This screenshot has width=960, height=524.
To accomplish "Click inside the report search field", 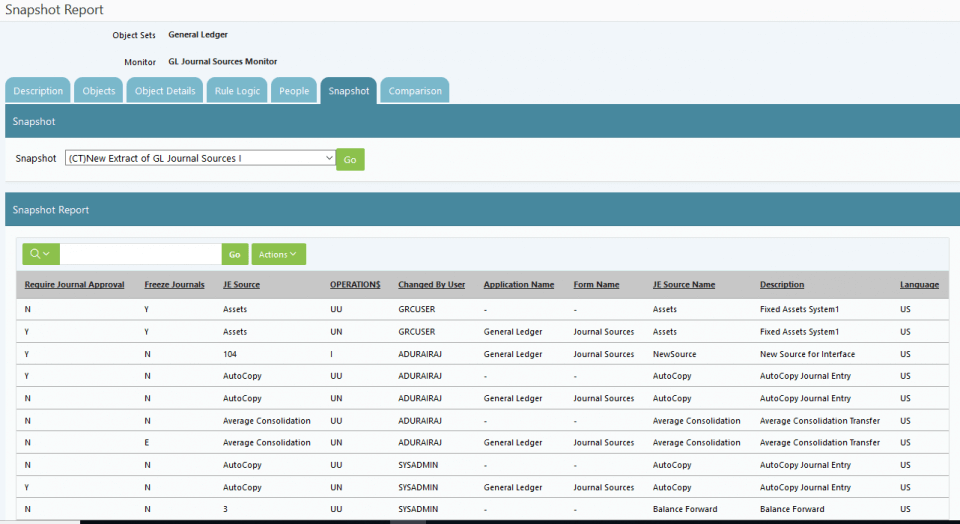I will (x=140, y=254).
